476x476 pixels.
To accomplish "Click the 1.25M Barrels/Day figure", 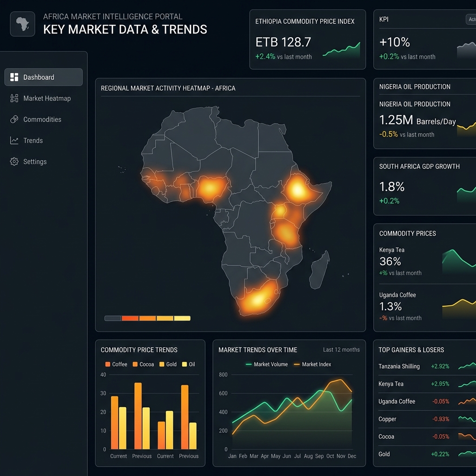I will click(417, 120).
